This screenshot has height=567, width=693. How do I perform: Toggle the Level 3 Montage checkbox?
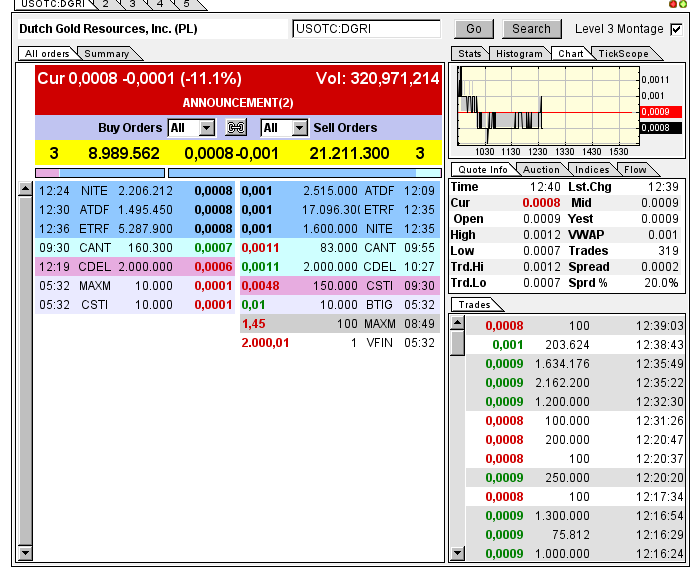[676, 29]
